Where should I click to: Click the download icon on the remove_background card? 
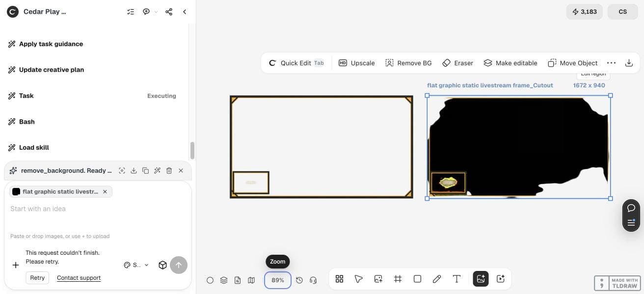pyautogui.click(x=134, y=171)
